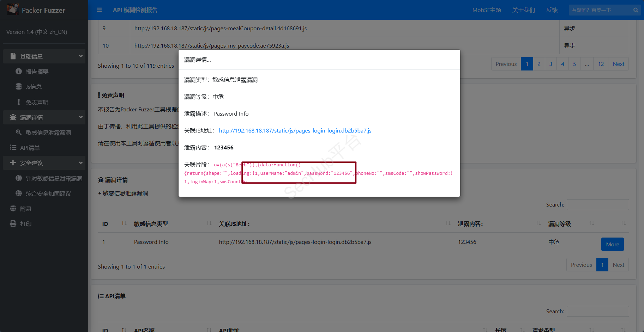Image resolution: width=644 pixels, height=332 pixels.
Task: Open 报告摘要 in the sidebar
Action: pos(37,72)
